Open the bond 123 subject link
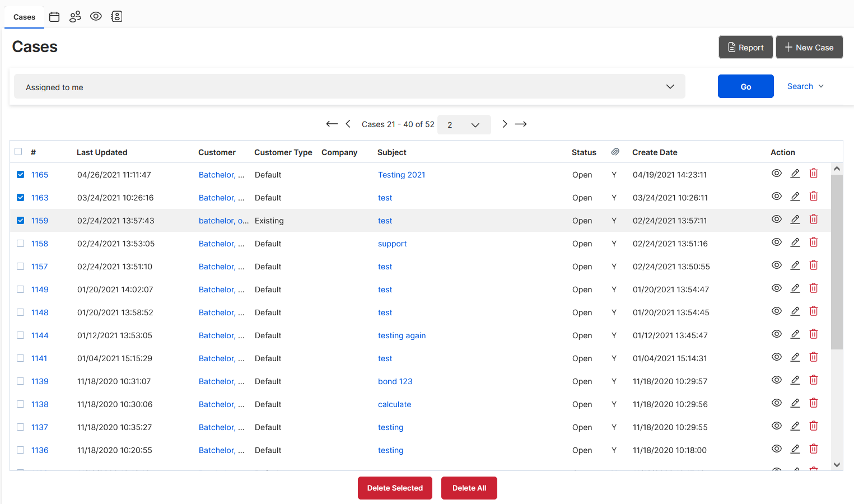 pos(395,381)
